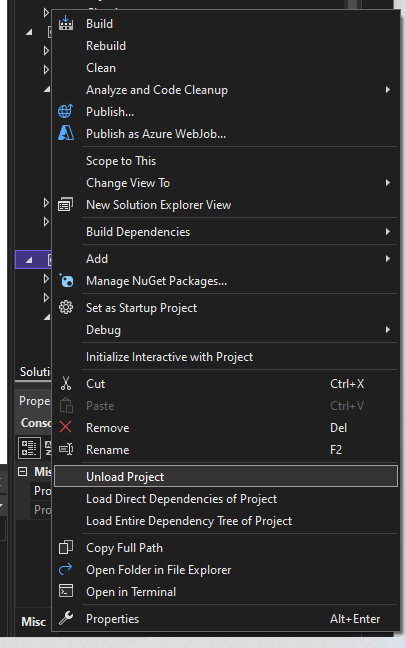Image resolution: width=405 pixels, height=648 pixels.
Task: Select Build from context menu
Action: coord(226,24)
